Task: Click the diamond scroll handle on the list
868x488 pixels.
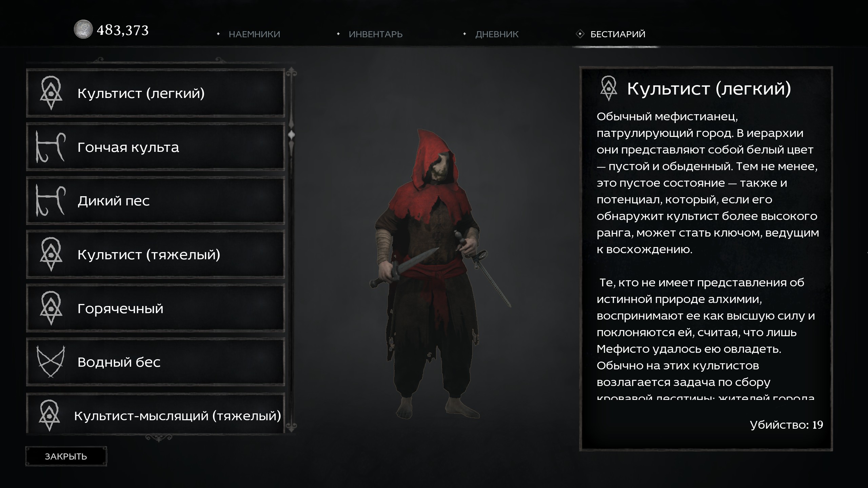Action: [x=291, y=135]
